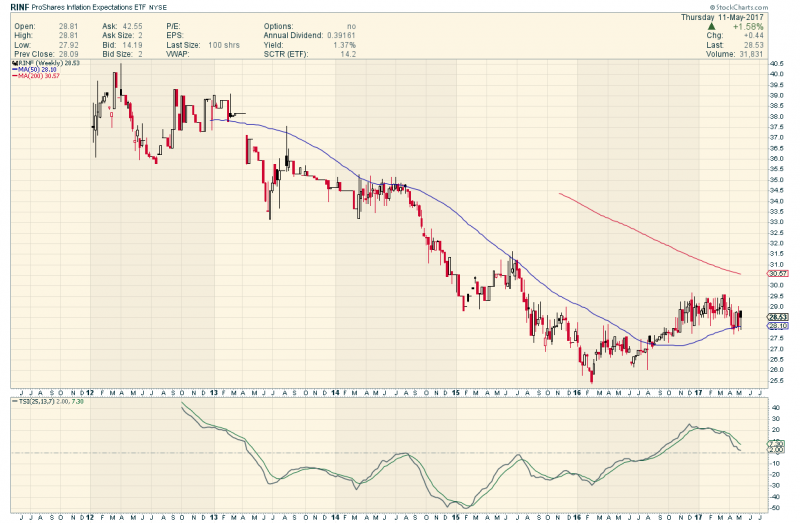Click the red 30.57 flag on the price axis
The image size is (800, 523).
778,273
